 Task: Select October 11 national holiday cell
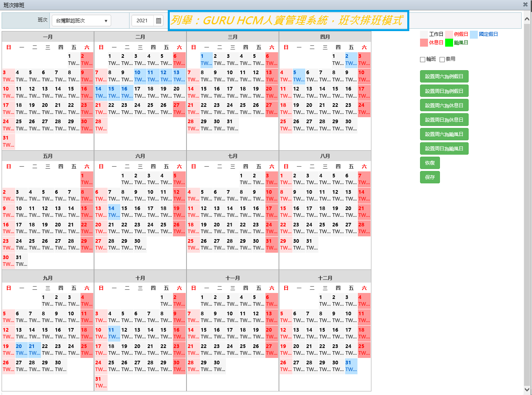click(x=114, y=333)
